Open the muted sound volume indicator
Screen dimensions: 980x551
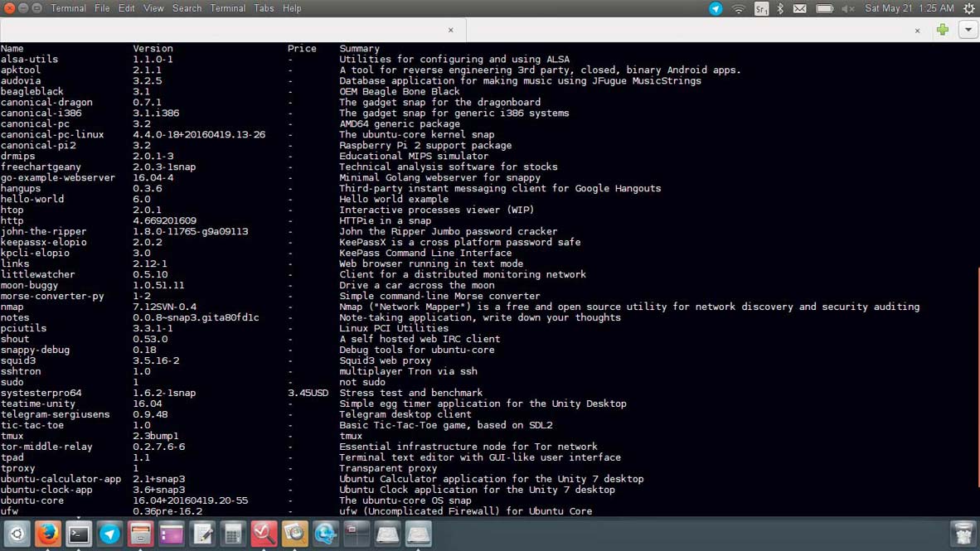coord(847,9)
